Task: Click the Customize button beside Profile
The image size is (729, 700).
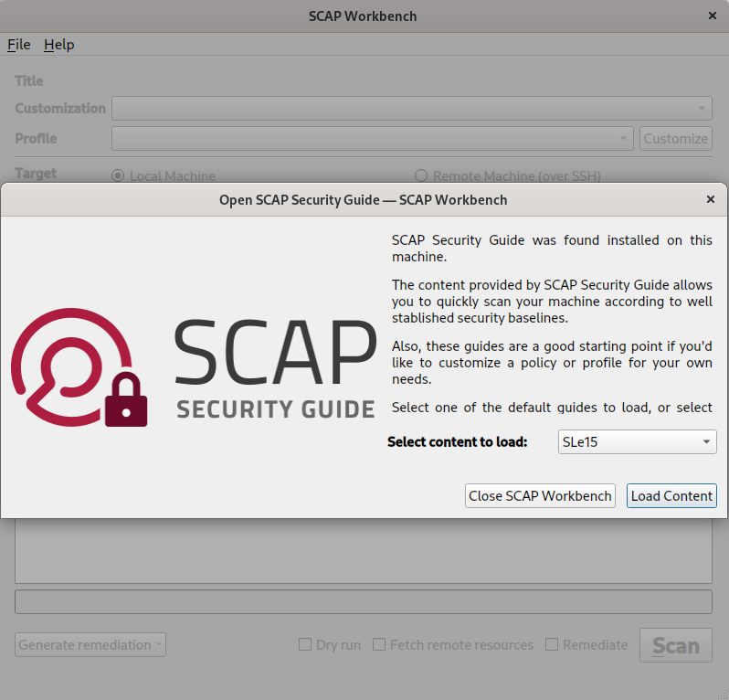Action: tap(675, 139)
